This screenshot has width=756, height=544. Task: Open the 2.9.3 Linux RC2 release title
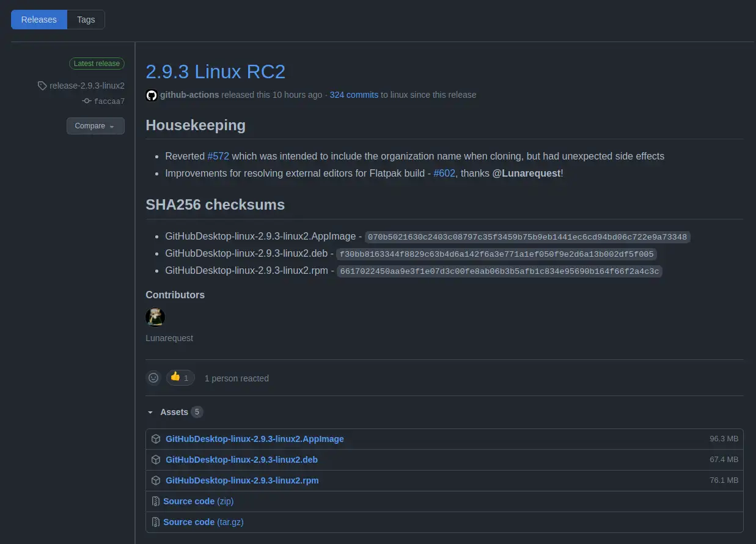click(216, 72)
